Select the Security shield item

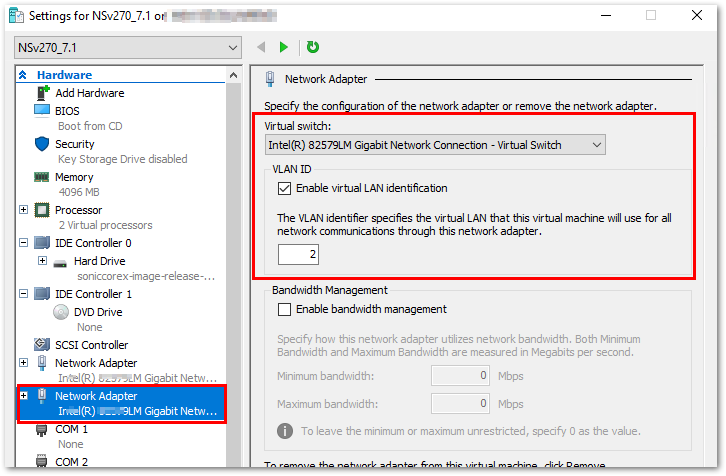tap(74, 144)
